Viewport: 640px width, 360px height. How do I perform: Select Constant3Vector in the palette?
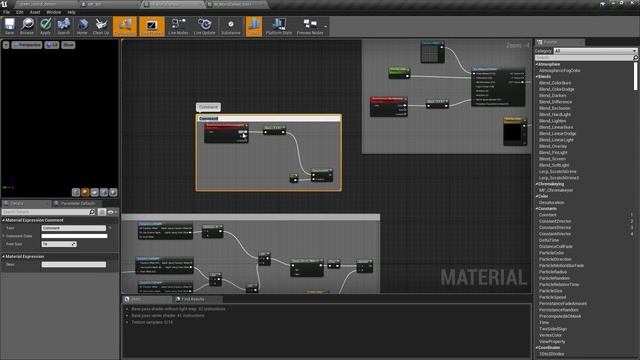(555, 227)
